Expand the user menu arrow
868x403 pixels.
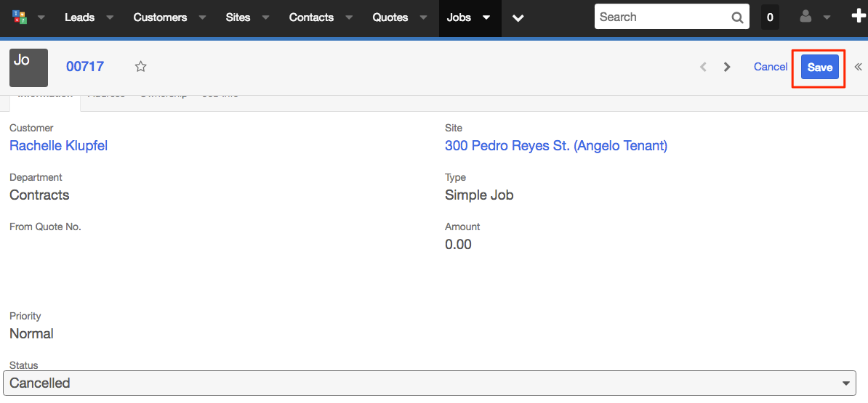coord(827,17)
